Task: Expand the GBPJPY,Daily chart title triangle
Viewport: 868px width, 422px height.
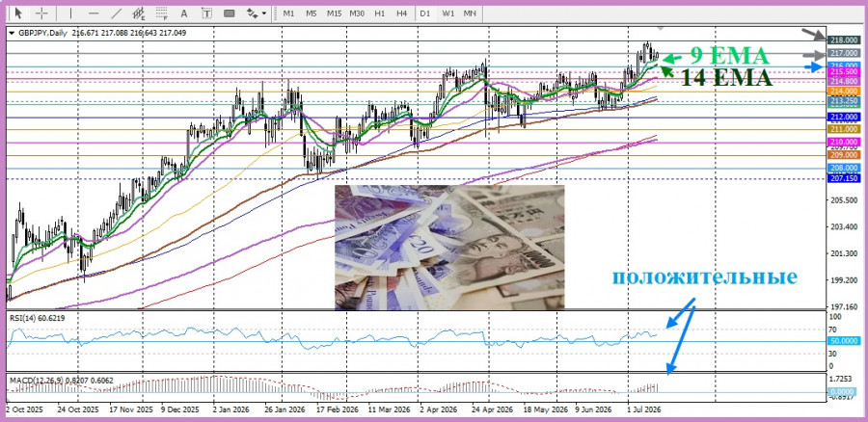Action: (x=13, y=33)
